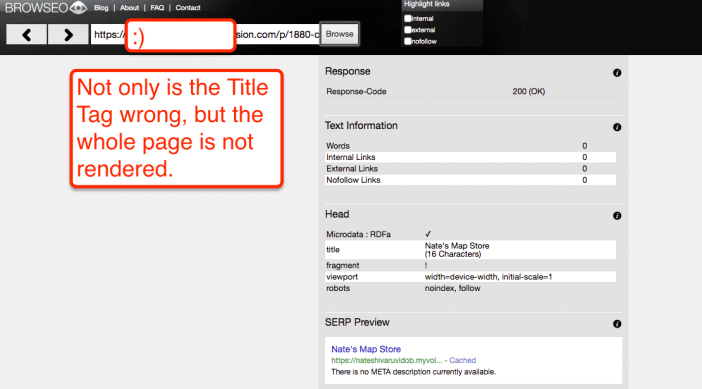Viewport: 702px width, 389px height.
Task: Open the Nate's Map Store SERP title link
Action: tap(366, 349)
